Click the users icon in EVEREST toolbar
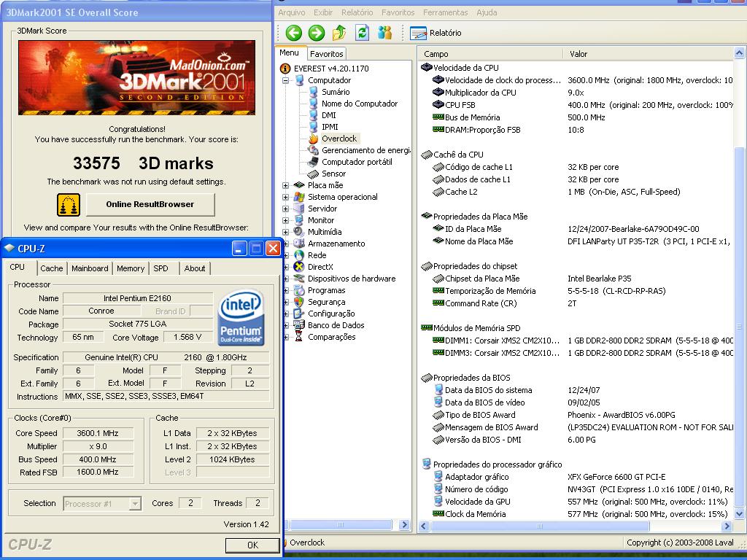This screenshot has height=560, width=747. pos(384,33)
